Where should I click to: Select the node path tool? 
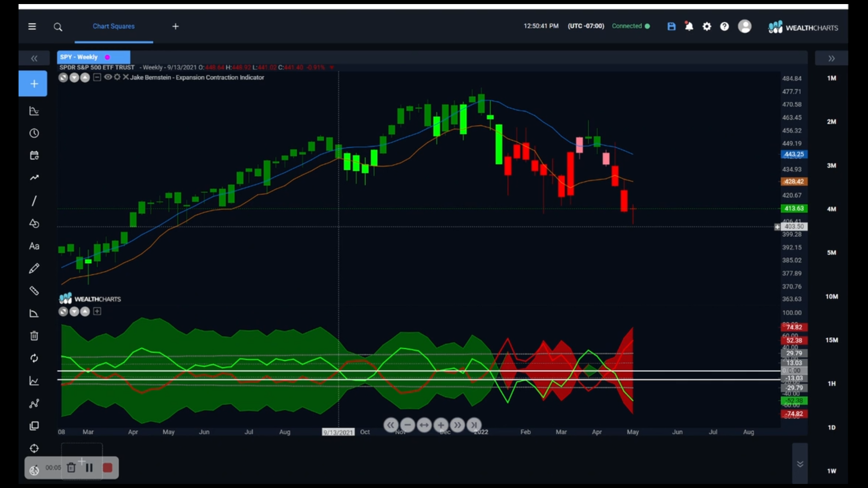34,404
